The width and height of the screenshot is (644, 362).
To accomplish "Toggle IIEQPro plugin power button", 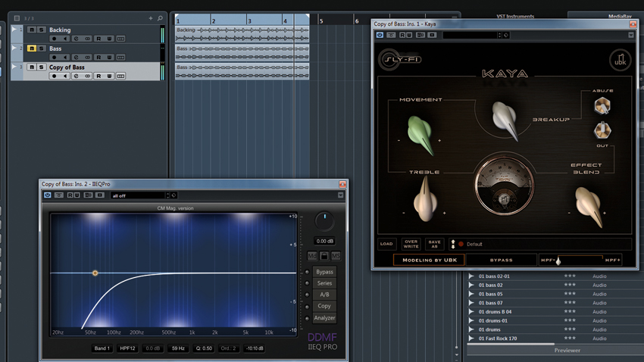I will point(48,195).
